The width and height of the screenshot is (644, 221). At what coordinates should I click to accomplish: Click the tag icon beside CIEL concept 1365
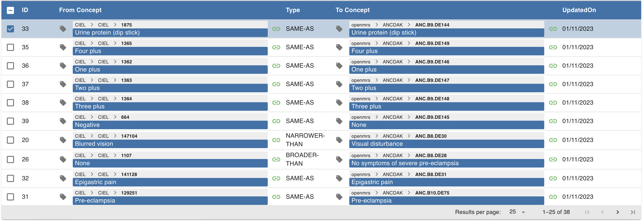pyautogui.click(x=63, y=47)
